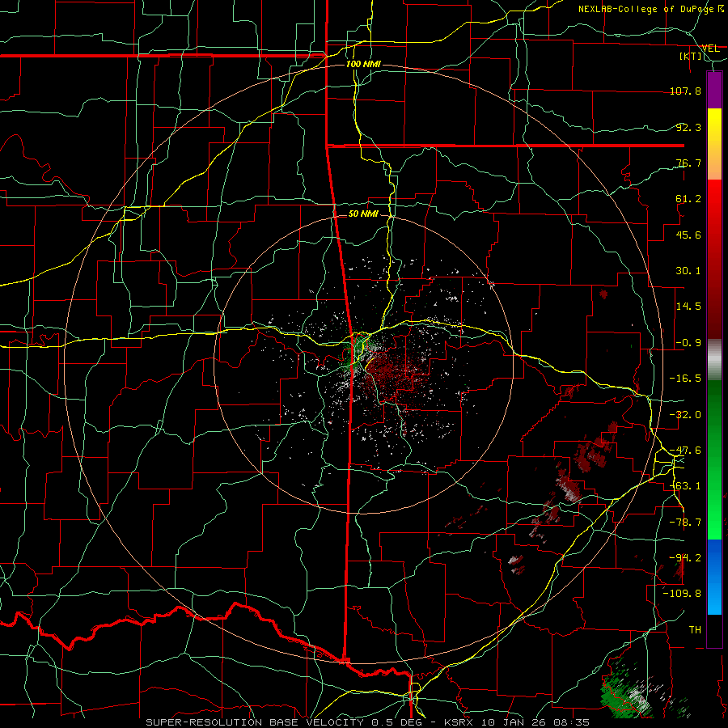Click the 107.8 velocity scale value
This screenshot has width=728, height=728.
point(685,91)
